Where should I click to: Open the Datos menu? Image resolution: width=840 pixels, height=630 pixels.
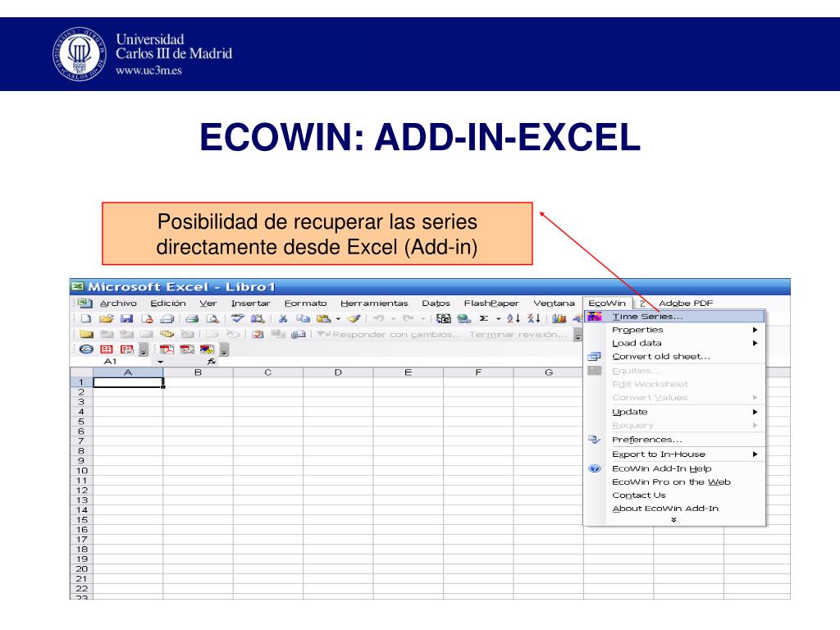click(436, 304)
